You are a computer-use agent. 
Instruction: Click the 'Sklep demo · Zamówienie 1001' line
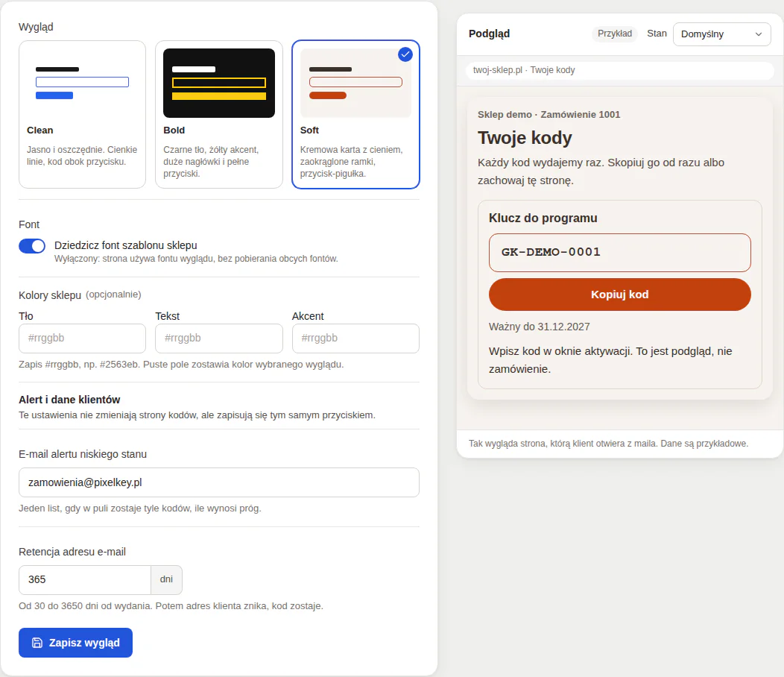(549, 115)
